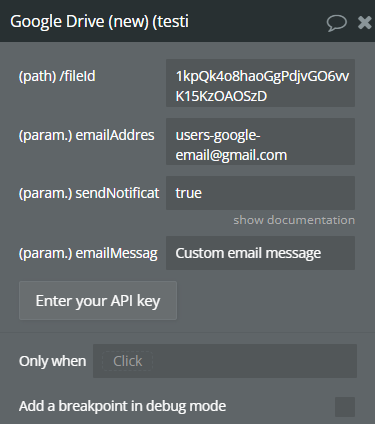
Task: Click the Enter your API key button
Action: point(98,301)
